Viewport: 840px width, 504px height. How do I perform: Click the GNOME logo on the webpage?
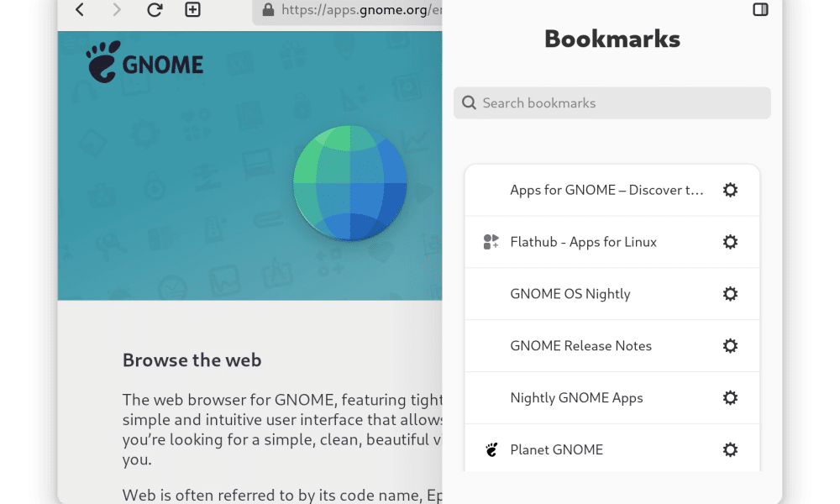pos(144,62)
